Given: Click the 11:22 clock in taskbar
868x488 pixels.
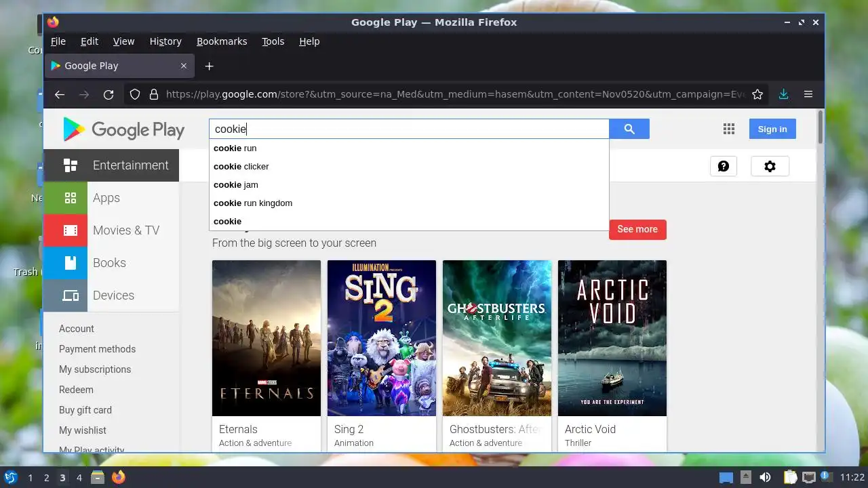Looking at the screenshot, I should pos(852,477).
